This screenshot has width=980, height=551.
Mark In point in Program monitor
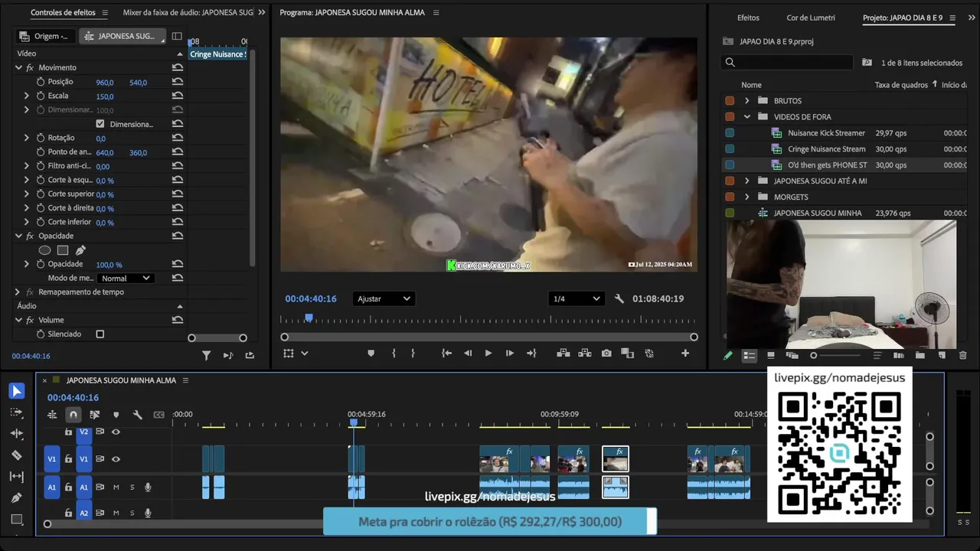coord(394,354)
